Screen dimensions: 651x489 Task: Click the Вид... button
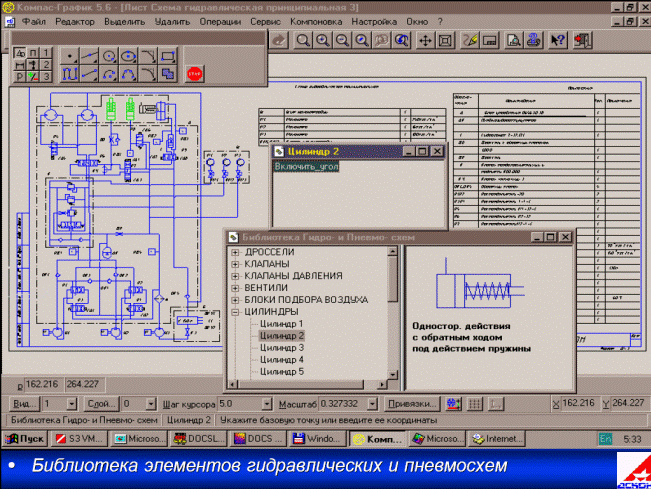[x=24, y=403]
